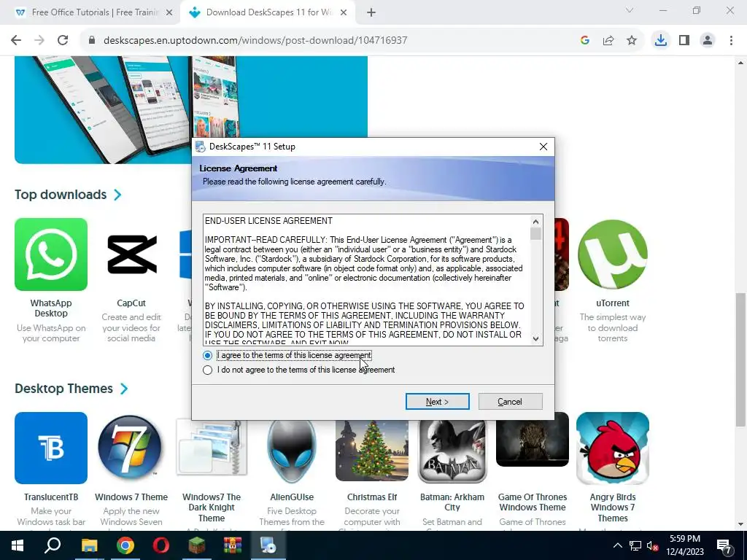Viewport: 747px width, 560px height.
Task: Click the DeskScapes installer taskbar icon
Action: coord(268,545)
